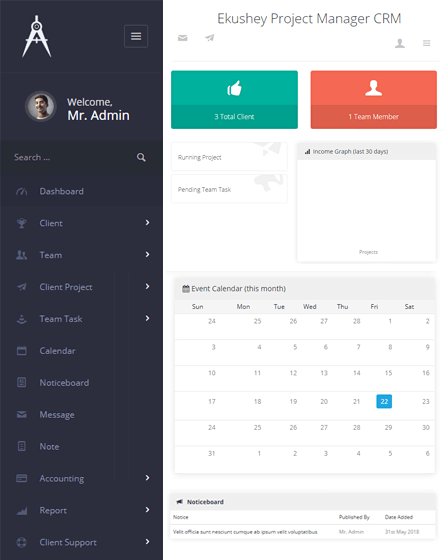Expand the Client submenu chevron
This screenshot has height=560, width=448.
click(x=147, y=223)
